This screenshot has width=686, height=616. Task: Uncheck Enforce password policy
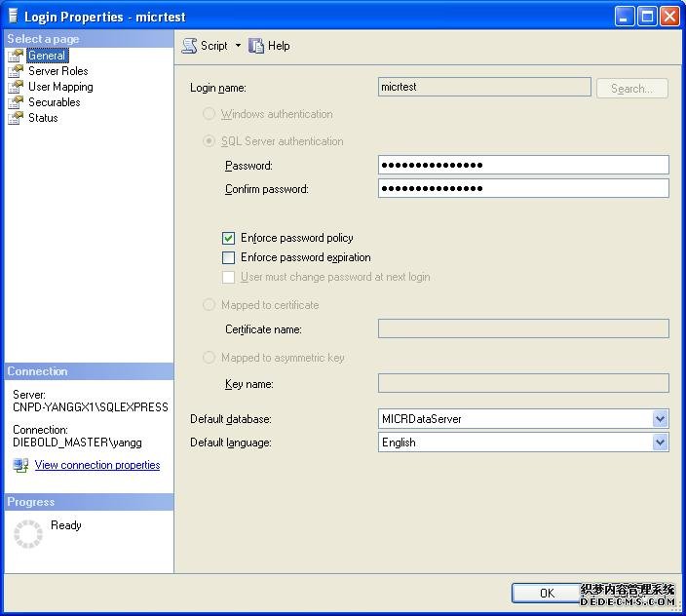229,238
